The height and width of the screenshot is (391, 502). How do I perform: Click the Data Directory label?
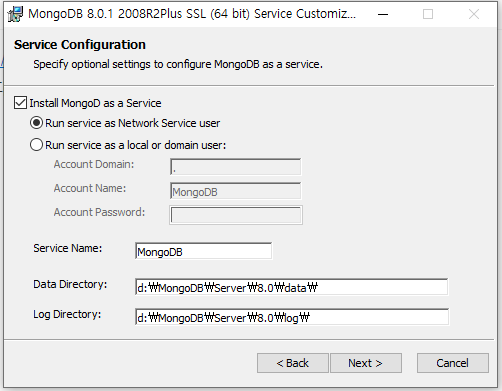(70, 284)
